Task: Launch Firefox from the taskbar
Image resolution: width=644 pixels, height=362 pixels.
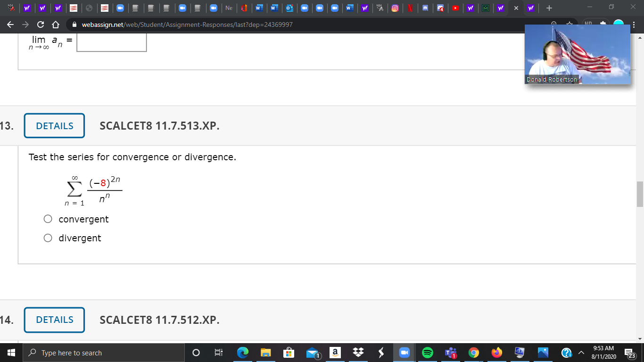Action: tap(496, 353)
